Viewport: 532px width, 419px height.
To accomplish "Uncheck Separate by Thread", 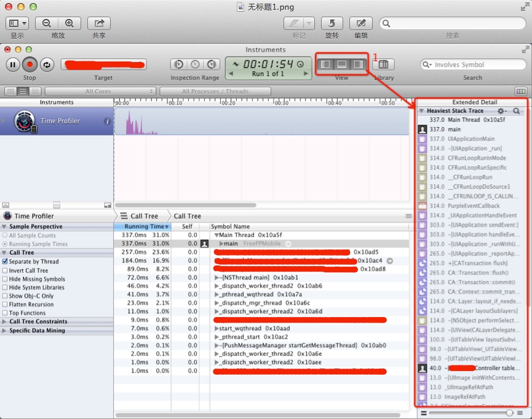I will click(5, 261).
